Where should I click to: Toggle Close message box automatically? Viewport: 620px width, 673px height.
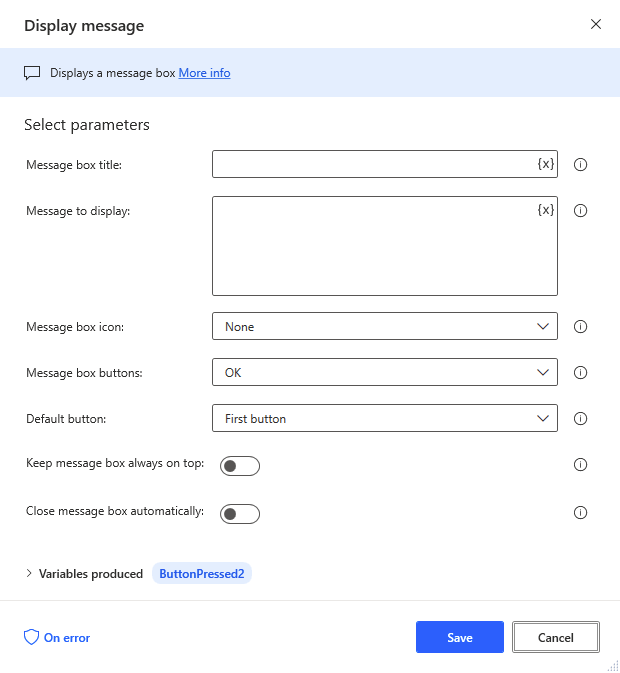point(240,514)
